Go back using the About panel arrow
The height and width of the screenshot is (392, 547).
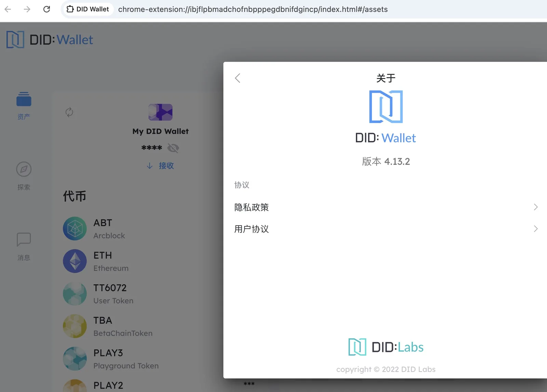[238, 78]
